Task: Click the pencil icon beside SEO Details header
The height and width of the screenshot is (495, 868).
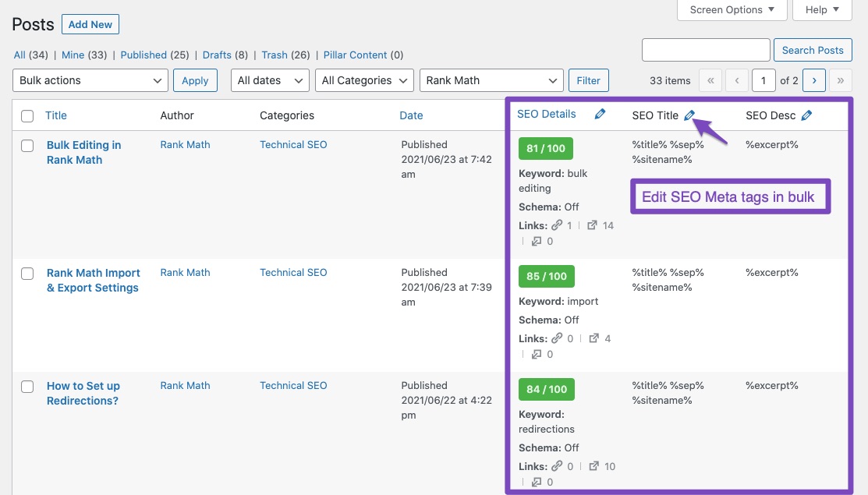Action: tap(600, 113)
